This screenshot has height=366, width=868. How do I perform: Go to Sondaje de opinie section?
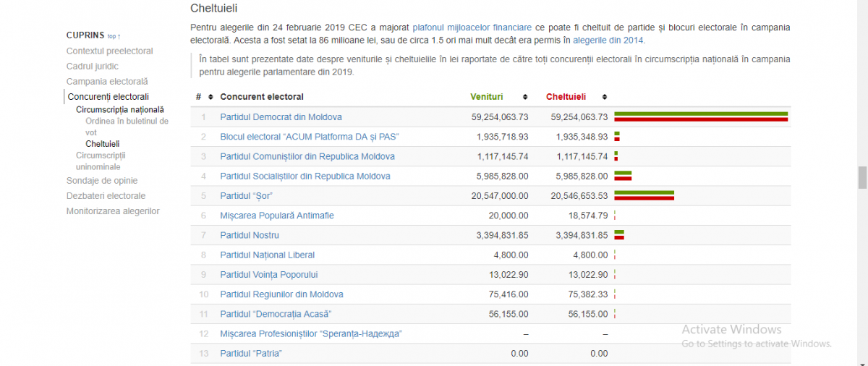(102, 181)
